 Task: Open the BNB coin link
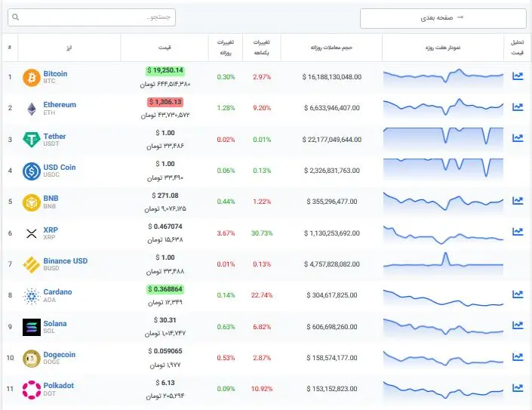(x=51, y=199)
